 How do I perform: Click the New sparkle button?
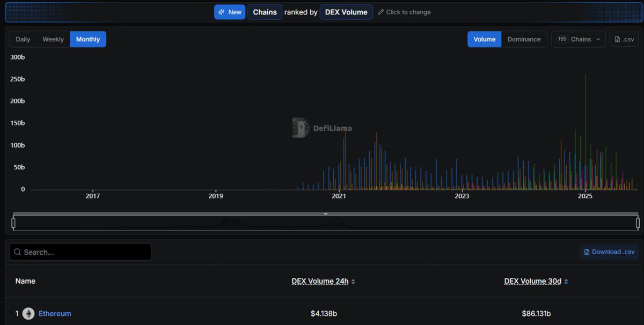pos(230,12)
